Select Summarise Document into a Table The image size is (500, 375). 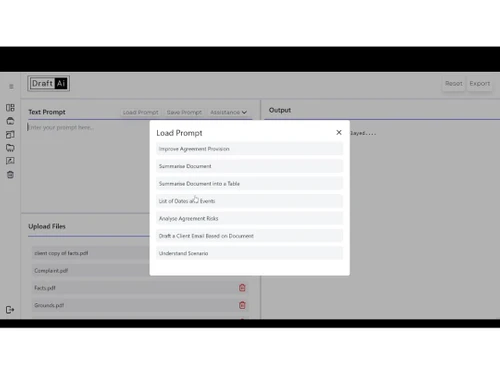(x=249, y=184)
